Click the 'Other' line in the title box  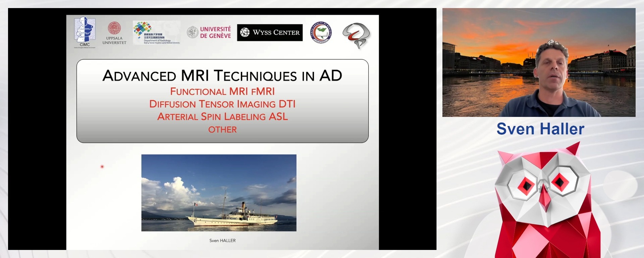click(222, 130)
